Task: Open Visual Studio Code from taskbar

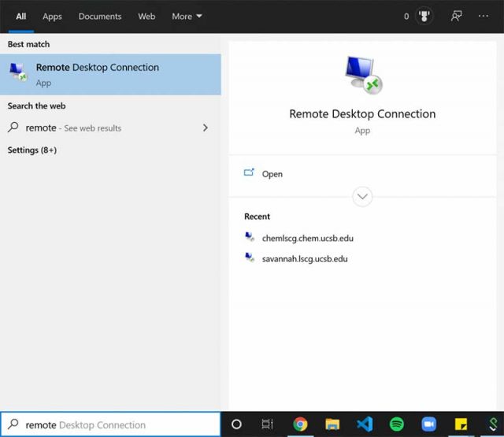Action: coord(365,424)
